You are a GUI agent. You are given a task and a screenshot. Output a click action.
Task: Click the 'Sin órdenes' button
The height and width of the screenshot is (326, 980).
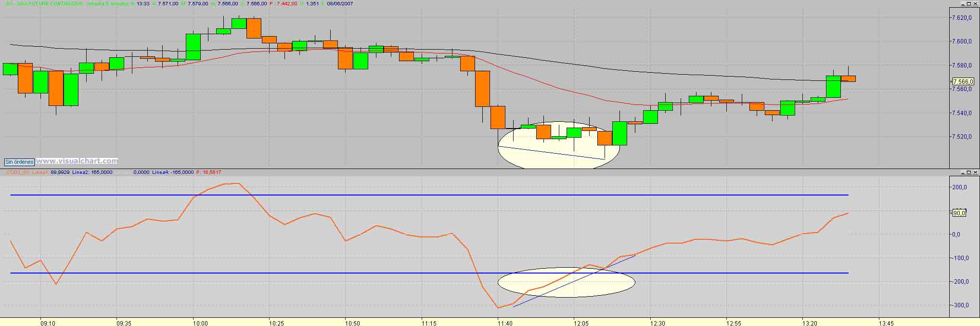(19, 162)
